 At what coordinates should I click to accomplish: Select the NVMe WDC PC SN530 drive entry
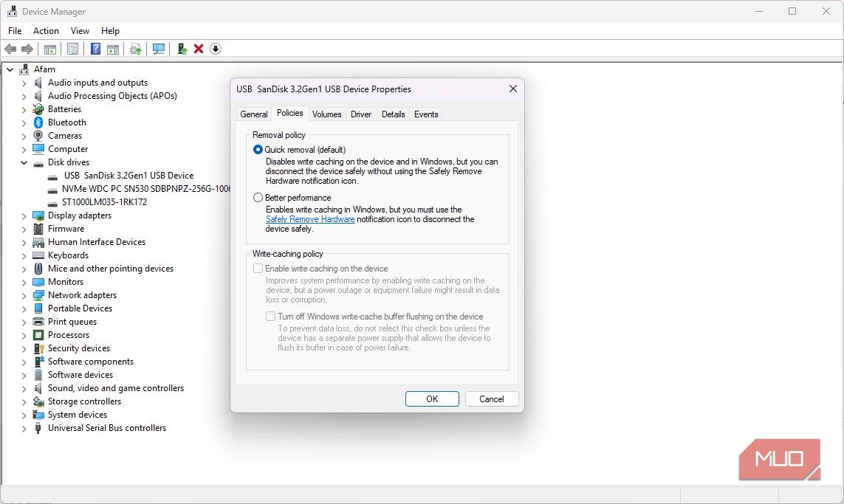(x=146, y=189)
